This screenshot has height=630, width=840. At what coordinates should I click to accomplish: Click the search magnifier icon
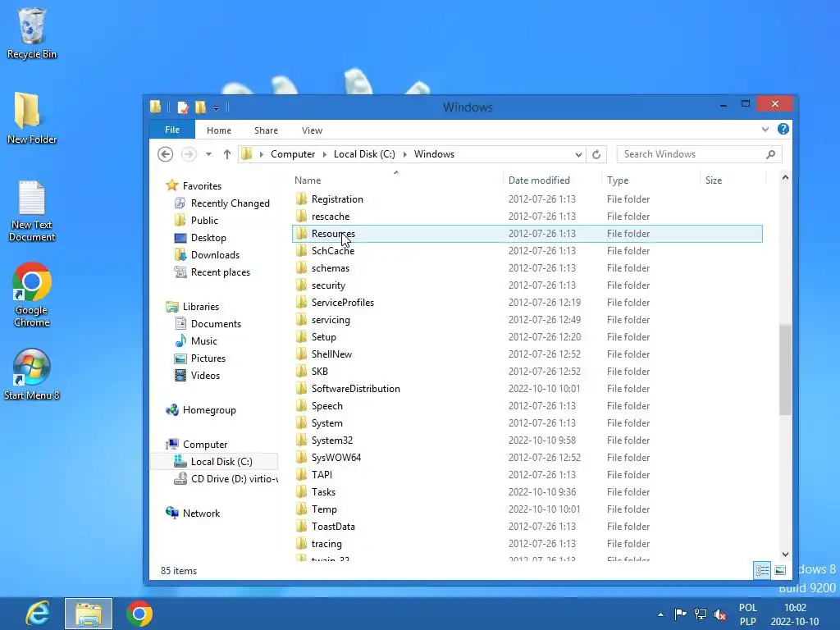point(770,154)
